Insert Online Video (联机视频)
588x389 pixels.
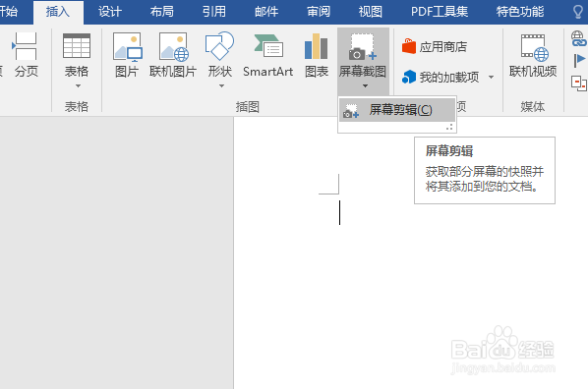533,55
